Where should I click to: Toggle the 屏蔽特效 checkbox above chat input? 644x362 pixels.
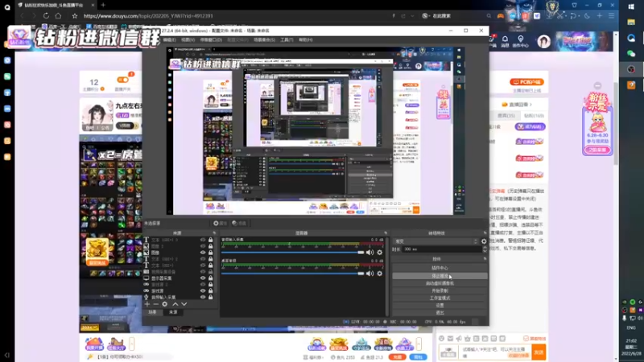point(526,339)
